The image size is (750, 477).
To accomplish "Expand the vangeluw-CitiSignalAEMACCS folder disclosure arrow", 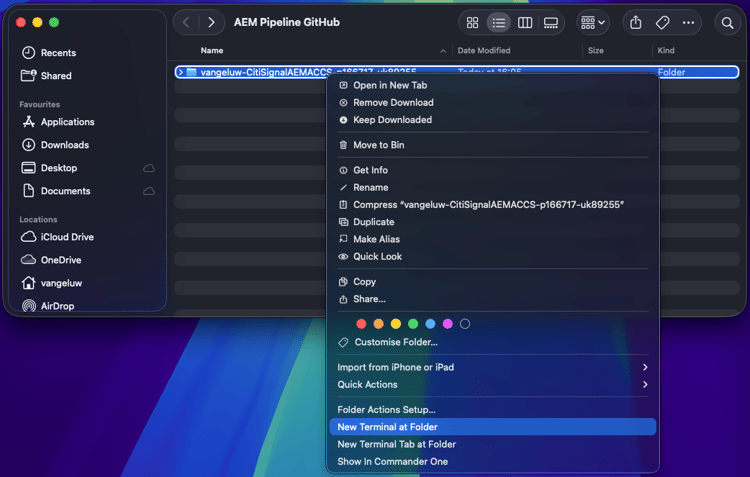I will tap(180, 72).
